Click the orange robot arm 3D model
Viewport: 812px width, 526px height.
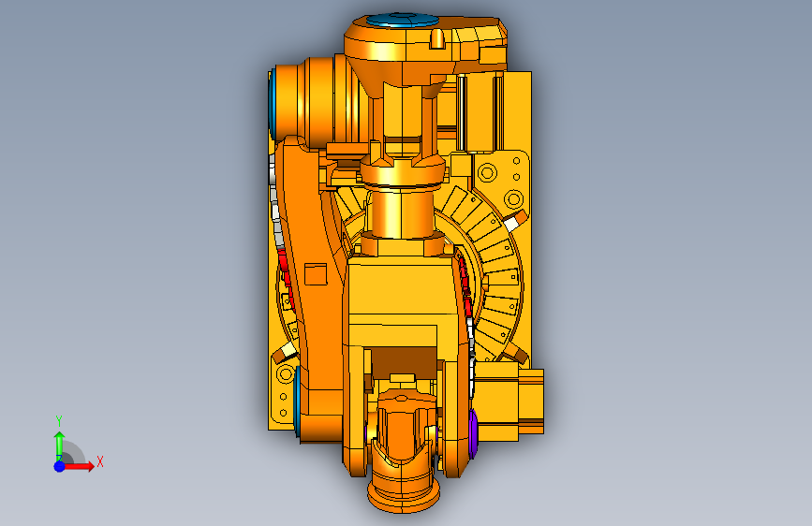pyautogui.click(x=406, y=263)
